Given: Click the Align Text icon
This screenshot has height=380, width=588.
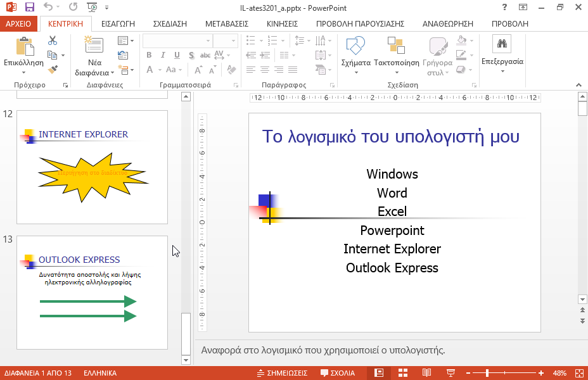Looking at the screenshot, I should click(321, 55).
